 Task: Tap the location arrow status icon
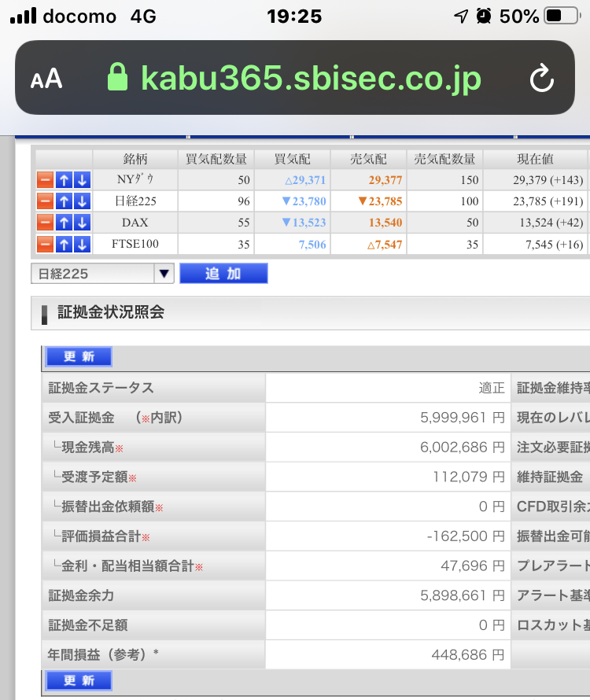click(461, 17)
